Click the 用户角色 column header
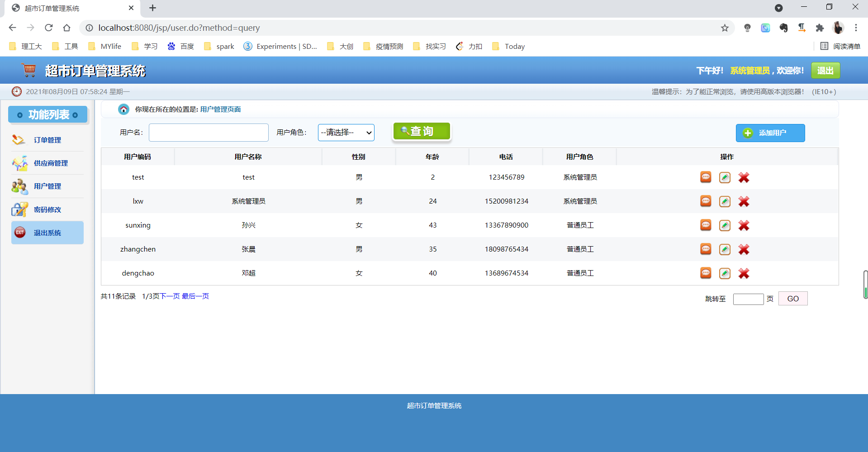Image resolution: width=868 pixels, height=452 pixels. [580, 157]
